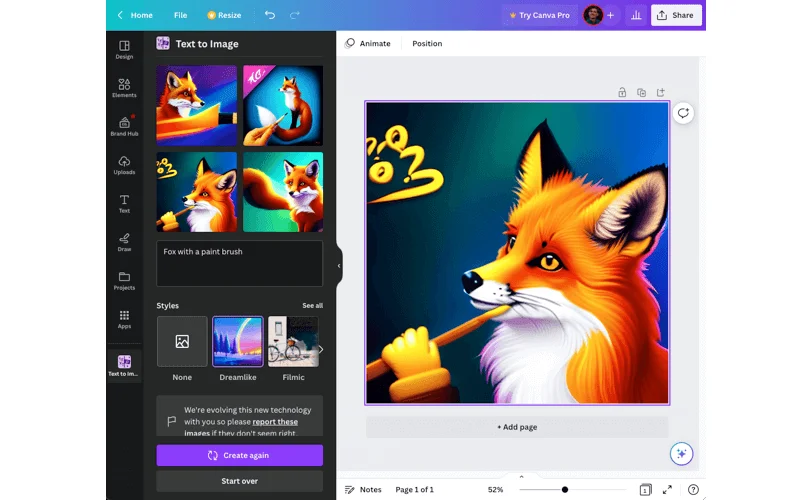The width and height of the screenshot is (800, 500).
Task: Open the Elements panel in sidebar
Action: pyautogui.click(x=124, y=87)
